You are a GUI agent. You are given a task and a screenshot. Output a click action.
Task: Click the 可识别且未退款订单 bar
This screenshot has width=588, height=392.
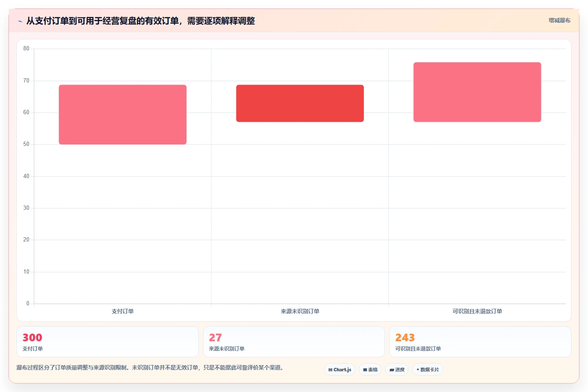coord(477,92)
